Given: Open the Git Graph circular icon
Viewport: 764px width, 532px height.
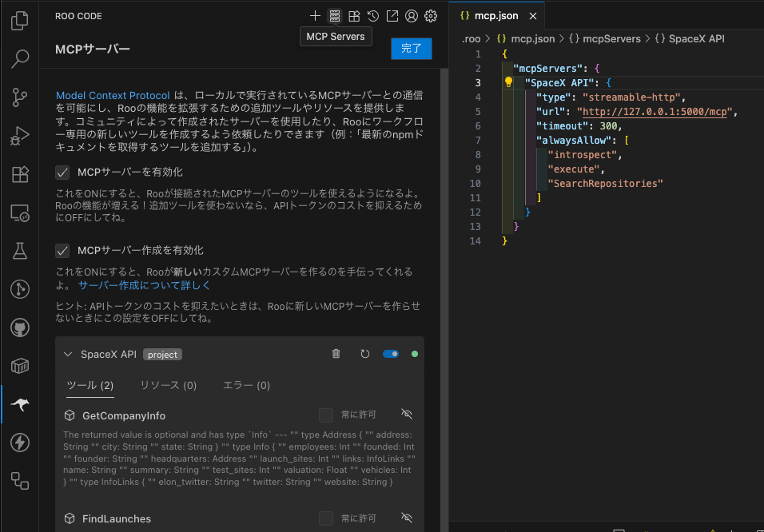Looking at the screenshot, I should click(x=19, y=289).
